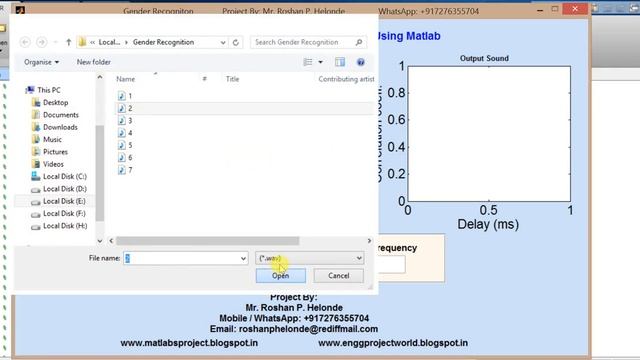Open Local Disk (D:)
Screen dimensions: 640x360
(x=59, y=189)
